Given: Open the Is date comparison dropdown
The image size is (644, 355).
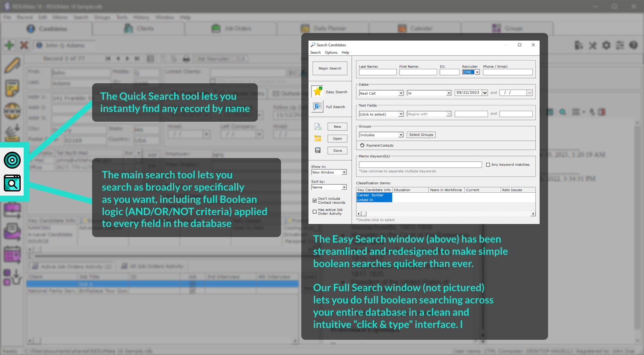Looking at the screenshot, I should [x=449, y=93].
